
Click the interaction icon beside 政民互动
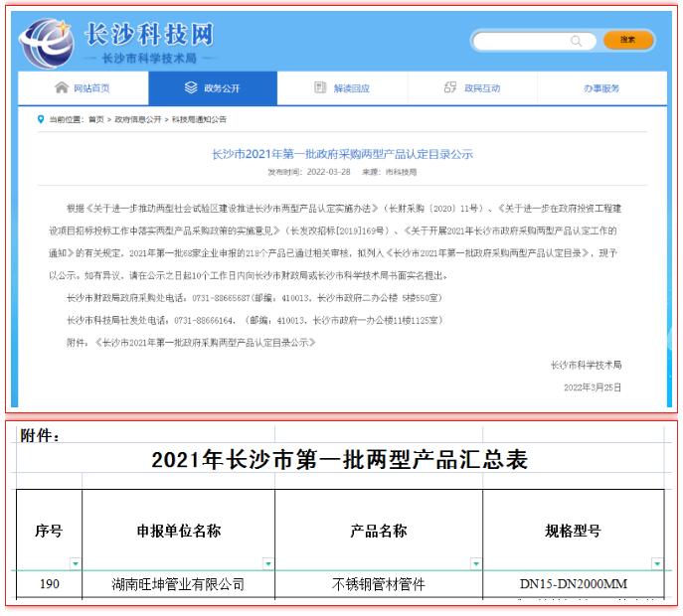(450, 87)
